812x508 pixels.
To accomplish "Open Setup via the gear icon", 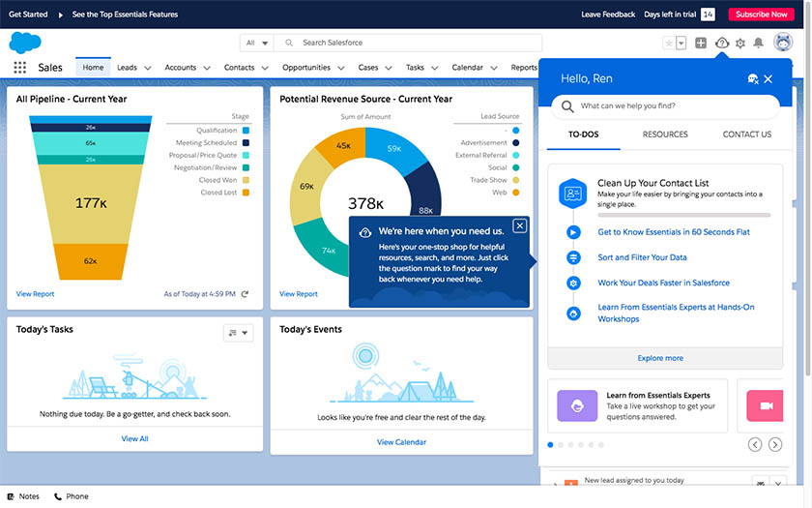I will coord(740,43).
